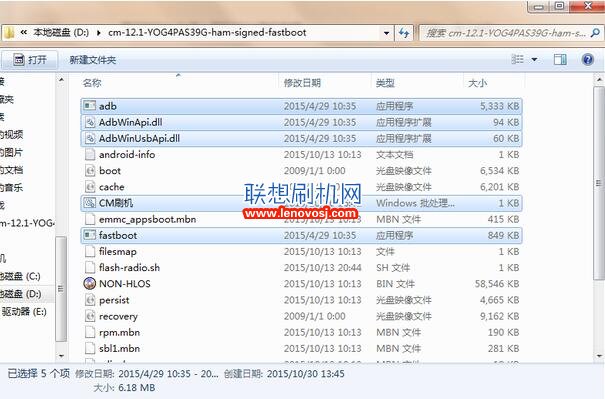Sort by the 修改日期 column header
The image size is (605, 399).
coord(302,83)
